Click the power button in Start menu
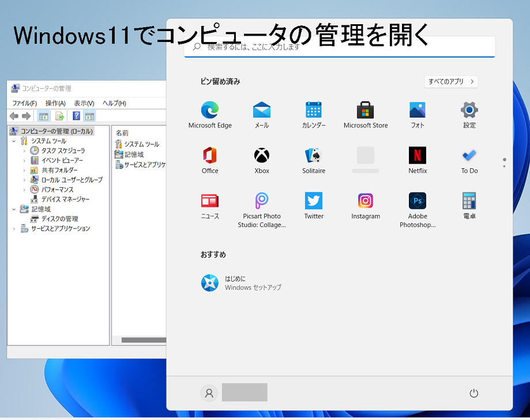 [473, 393]
